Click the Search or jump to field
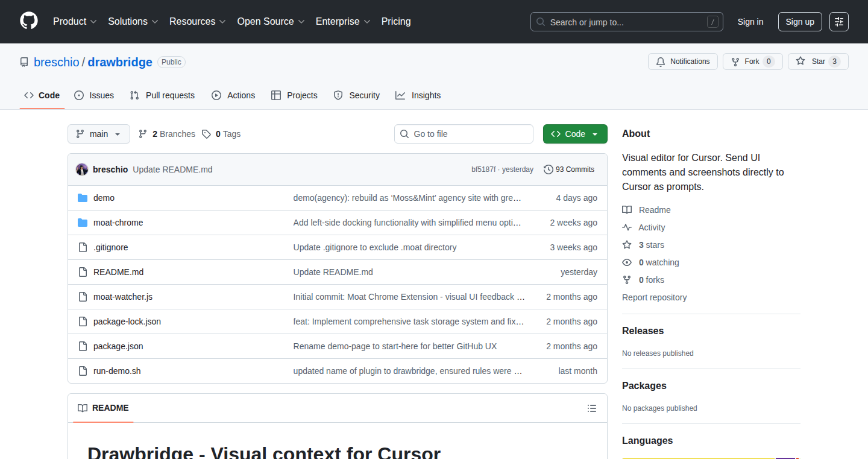868x459 pixels. coord(627,22)
